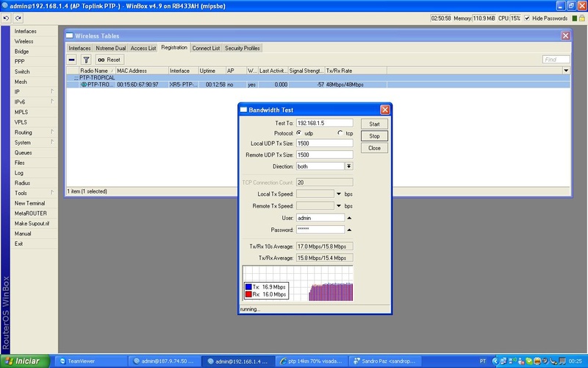This screenshot has width=588, height=368.
Task: Switch to admin@187.9.74.50 WinBox taskbar item
Action: (165, 361)
